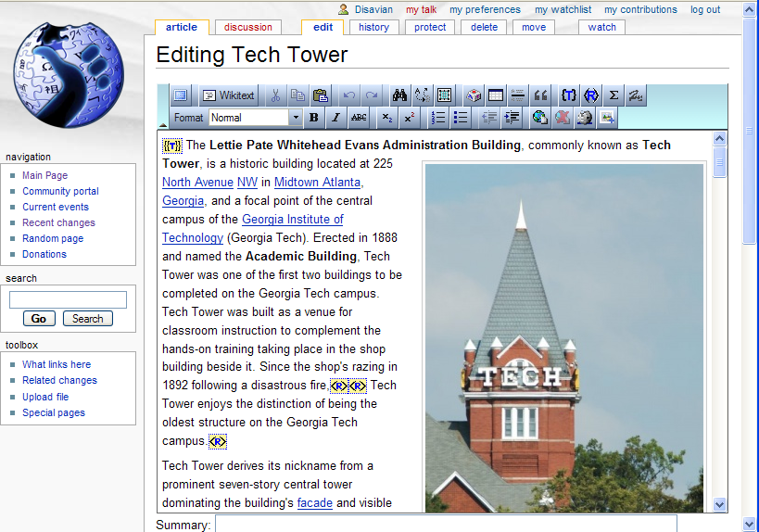Image resolution: width=759 pixels, height=532 pixels.
Task: Click the facade link in article text
Action: point(315,503)
